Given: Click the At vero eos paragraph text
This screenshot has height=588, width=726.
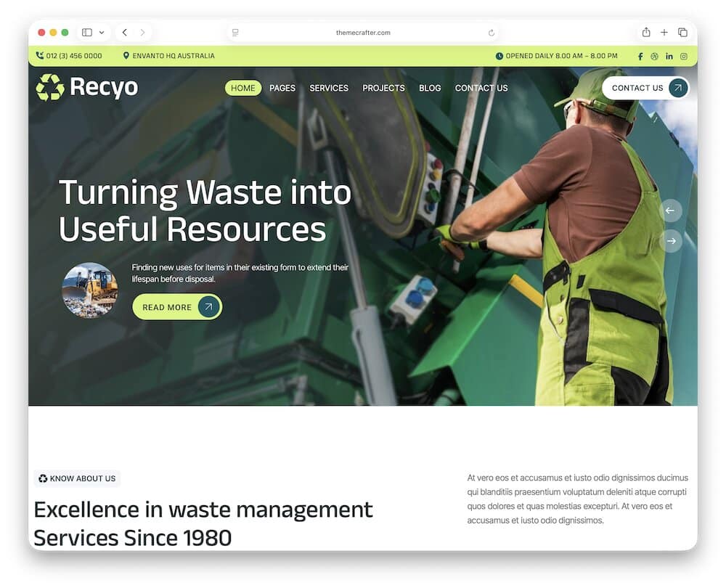Looking at the screenshot, I should pos(577,499).
